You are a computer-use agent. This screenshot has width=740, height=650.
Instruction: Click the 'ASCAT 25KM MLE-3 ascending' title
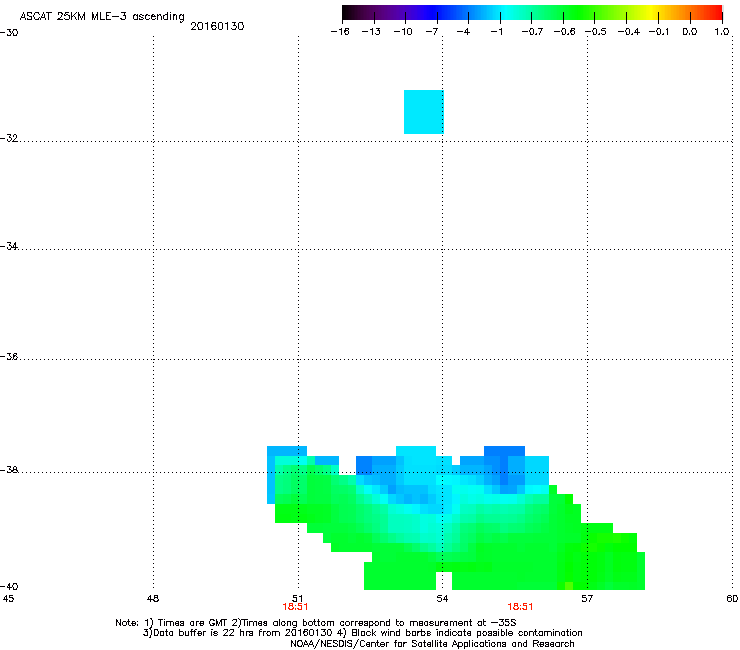pos(102,17)
